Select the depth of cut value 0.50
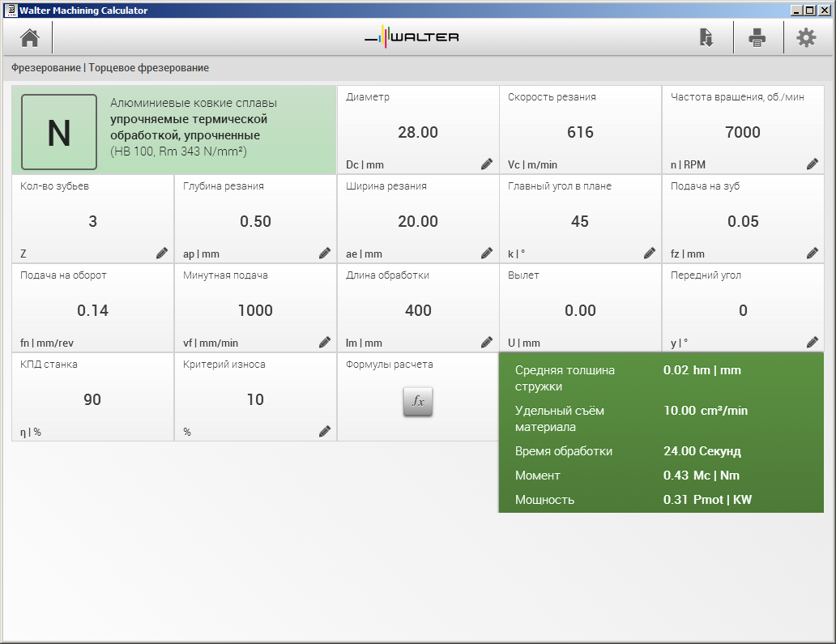The width and height of the screenshot is (836, 644). click(x=255, y=221)
